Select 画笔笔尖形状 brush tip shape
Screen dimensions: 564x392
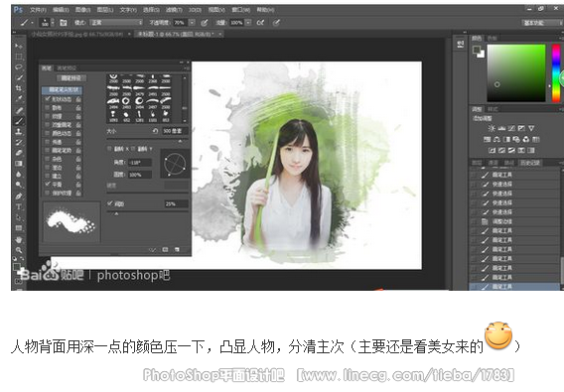[62, 89]
